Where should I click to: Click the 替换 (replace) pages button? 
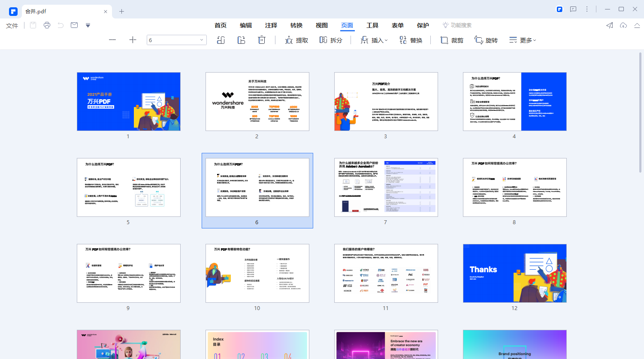click(411, 40)
